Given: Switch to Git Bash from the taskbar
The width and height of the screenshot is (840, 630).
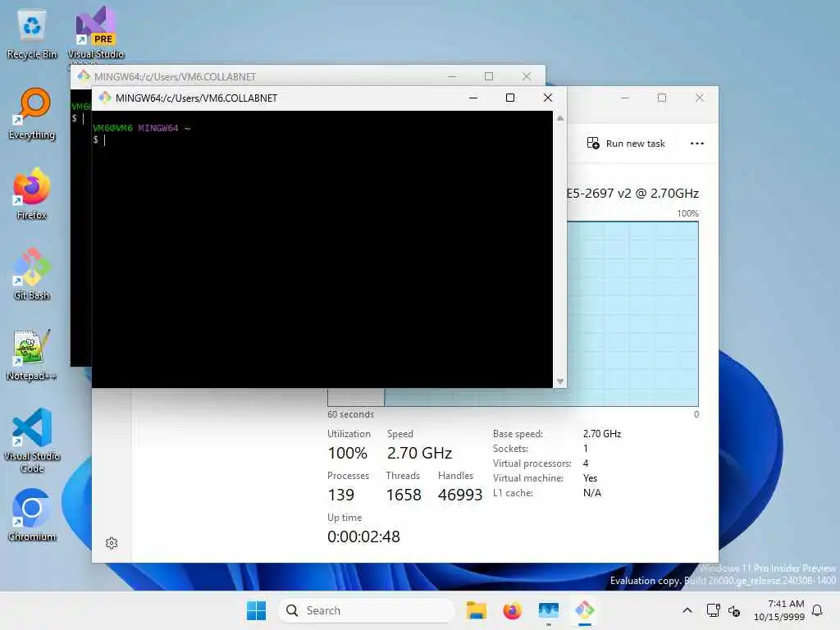Looking at the screenshot, I should pos(585,610).
